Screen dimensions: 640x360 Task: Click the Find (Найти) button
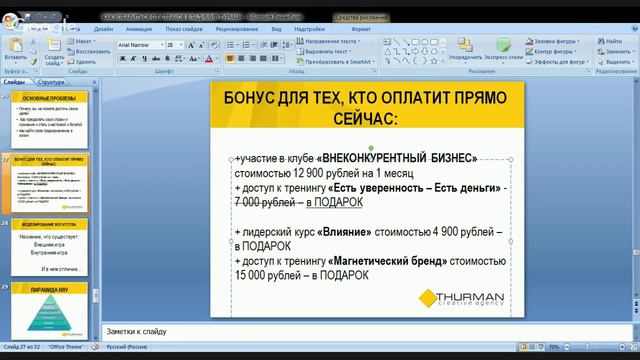pos(610,41)
